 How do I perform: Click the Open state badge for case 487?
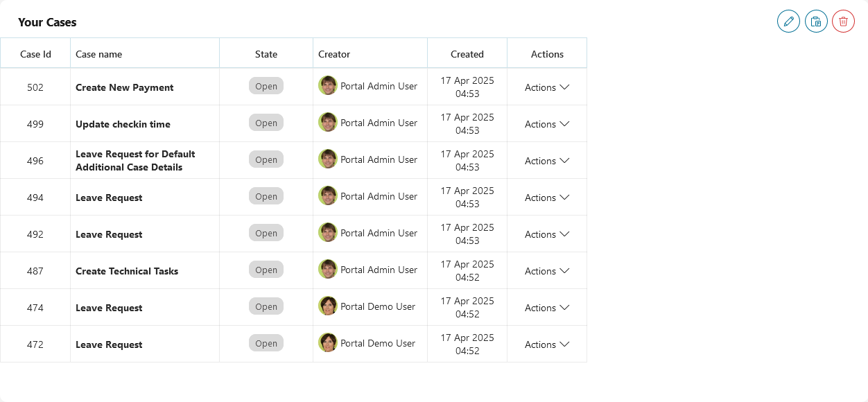[x=266, y=270]
